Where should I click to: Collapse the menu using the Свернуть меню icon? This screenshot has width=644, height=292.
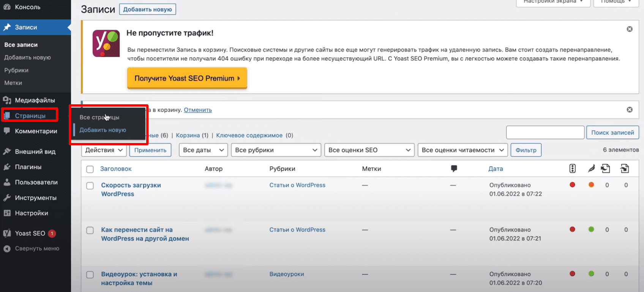pos(7,249)
